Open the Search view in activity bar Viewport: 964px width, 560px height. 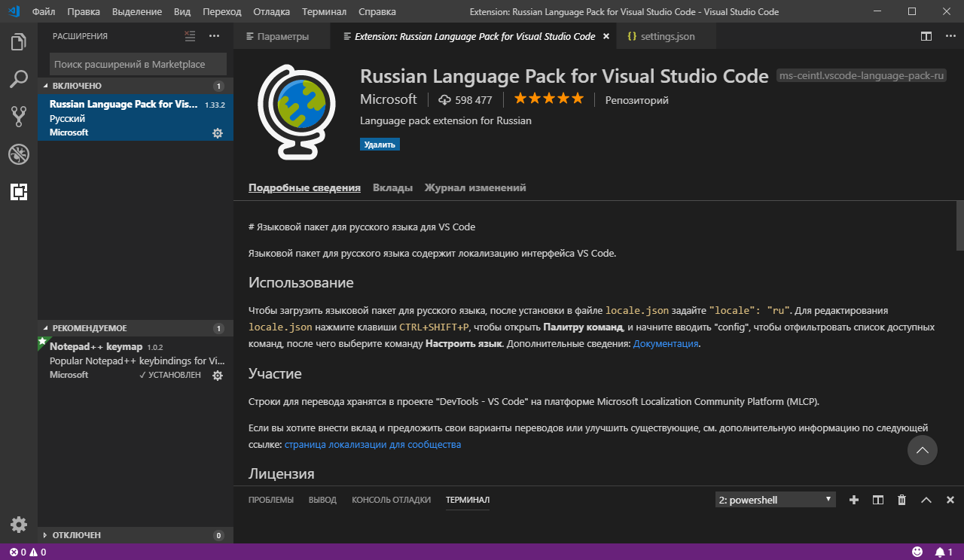pyautogui.click(x=19, y=79)
